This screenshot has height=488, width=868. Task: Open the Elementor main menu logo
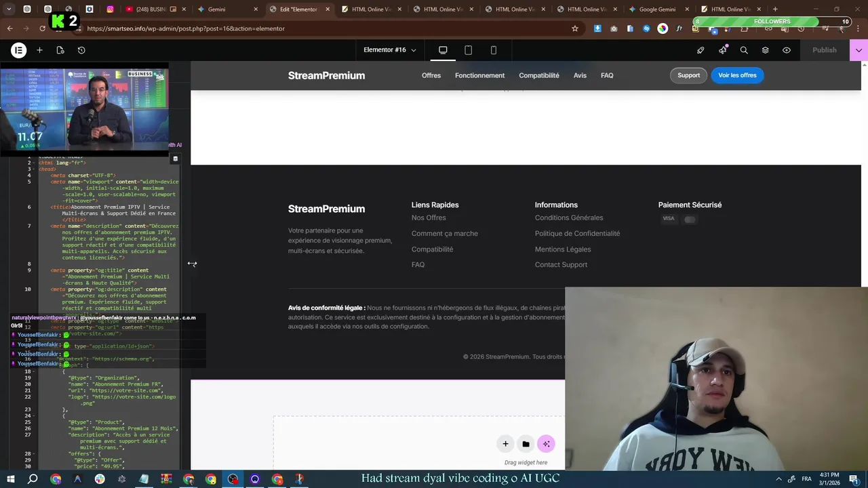click(x=19, y=50)
